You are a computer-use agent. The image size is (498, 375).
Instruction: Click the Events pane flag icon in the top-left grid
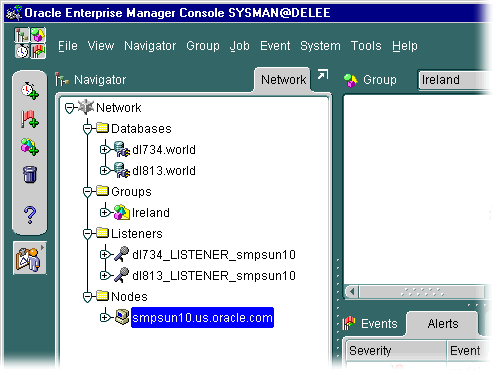pos(38,51)
